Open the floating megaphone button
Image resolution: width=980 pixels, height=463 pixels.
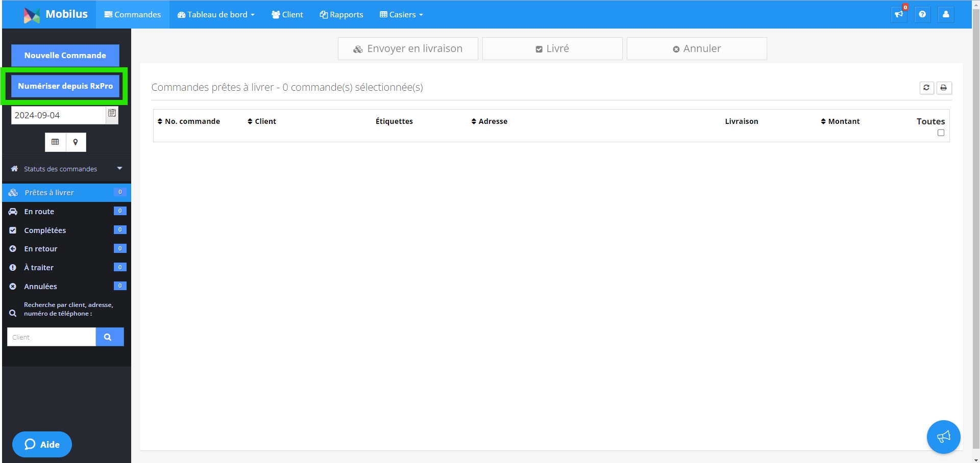[943, 436]
